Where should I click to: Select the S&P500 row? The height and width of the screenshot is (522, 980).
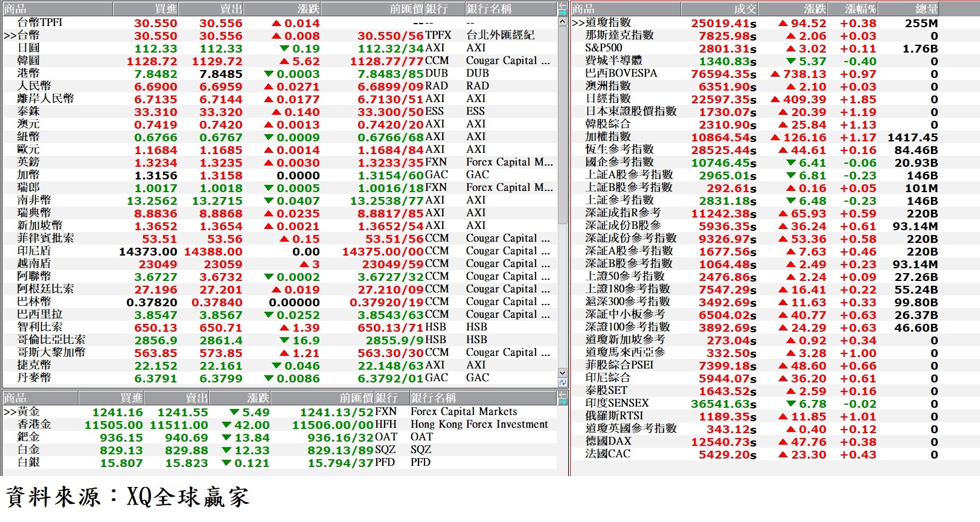tap(774, 48)
